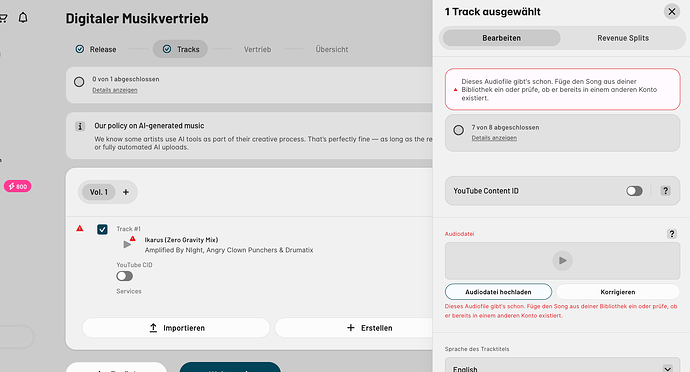Go to the Vertrieb step
The height and width of the screenshot is (372, 690).
(x=257, y=49)
